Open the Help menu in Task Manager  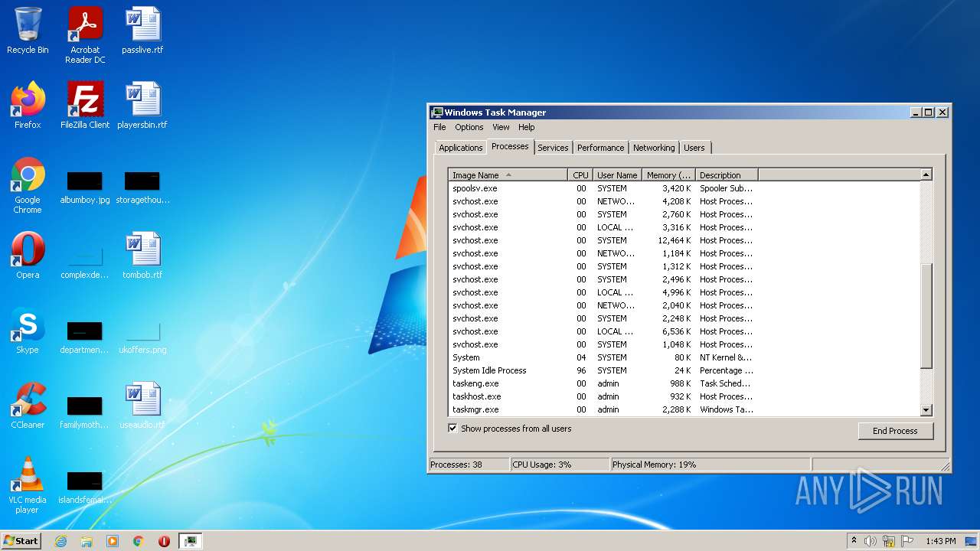[527, 127]
